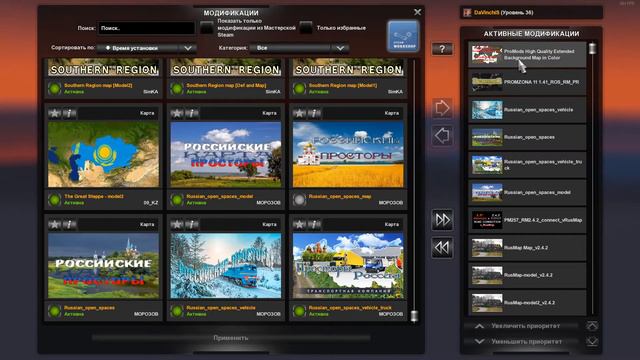Viewport: 640px width, 360px height.
Task: Open the category filter dropdown
Action: click(299, 48)
